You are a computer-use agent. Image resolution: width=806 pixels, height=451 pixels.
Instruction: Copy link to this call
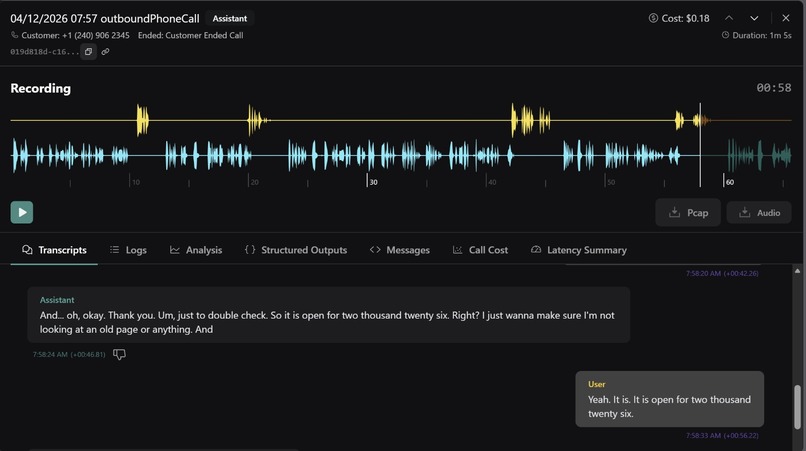105,51
